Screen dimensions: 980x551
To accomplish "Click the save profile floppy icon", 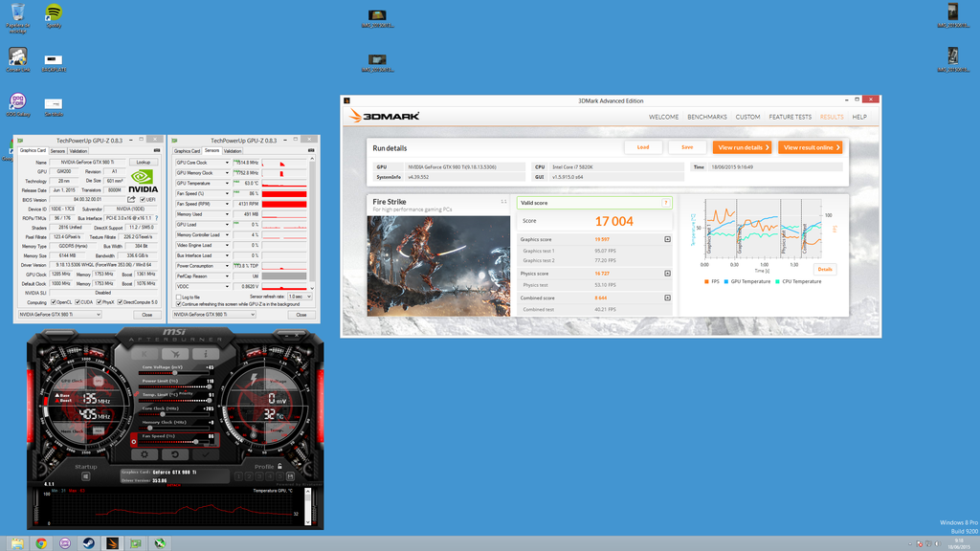I will pos(290,476).
